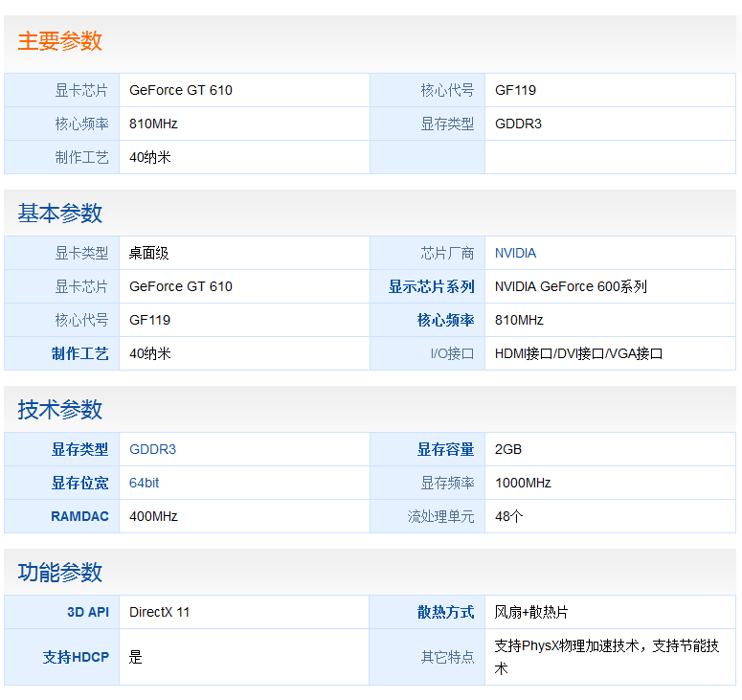Click the NVIDIA chip manufacturer link
This screenshot has height=700, width=742.
tap(515, 253)
